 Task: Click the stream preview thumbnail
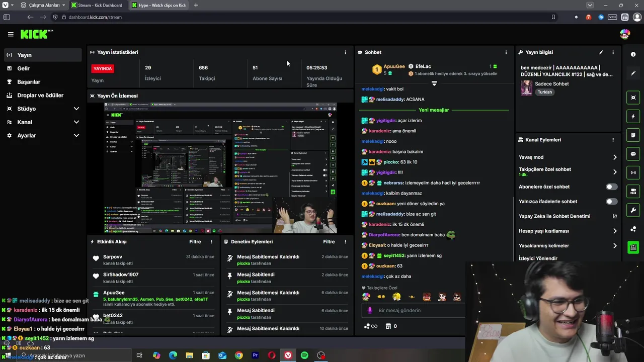click(x=220, y=168)
